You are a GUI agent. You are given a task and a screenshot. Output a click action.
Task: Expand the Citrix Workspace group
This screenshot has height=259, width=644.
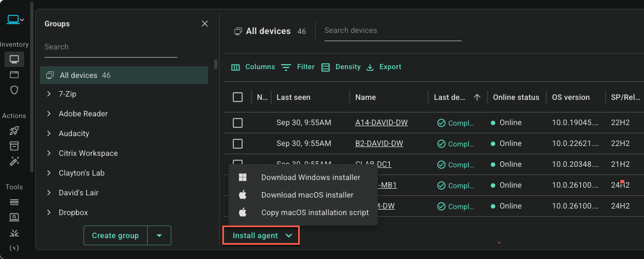coord(49,153)
